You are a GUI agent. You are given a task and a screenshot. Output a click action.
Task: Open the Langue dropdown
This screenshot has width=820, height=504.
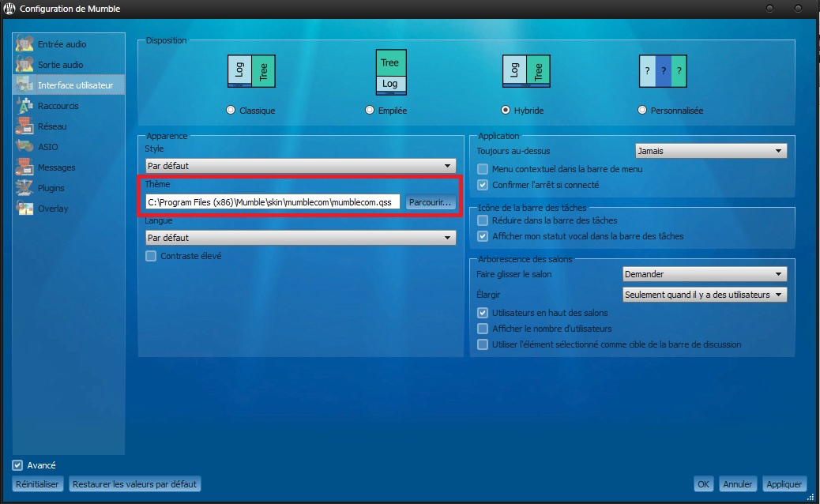click(x=301, y=237)
